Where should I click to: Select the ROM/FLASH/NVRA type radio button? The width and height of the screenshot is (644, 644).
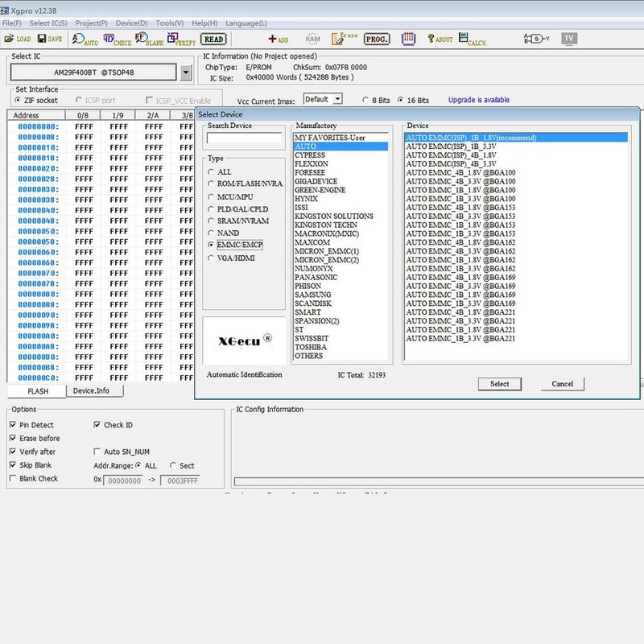click(211, 184)
